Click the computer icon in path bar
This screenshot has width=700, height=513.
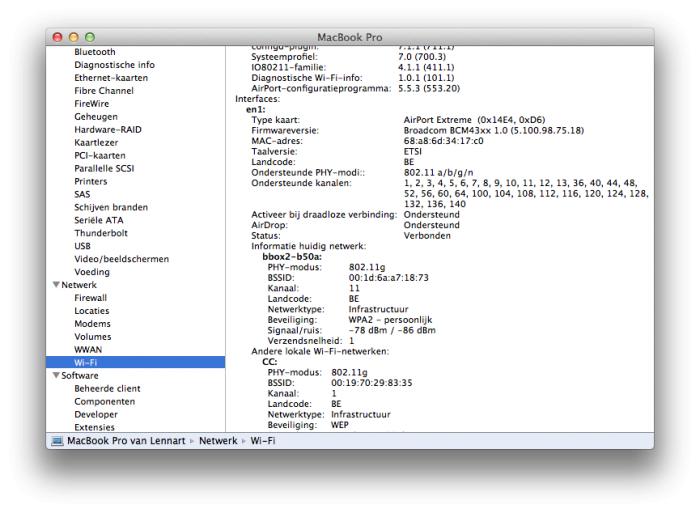tap(58, 441)
